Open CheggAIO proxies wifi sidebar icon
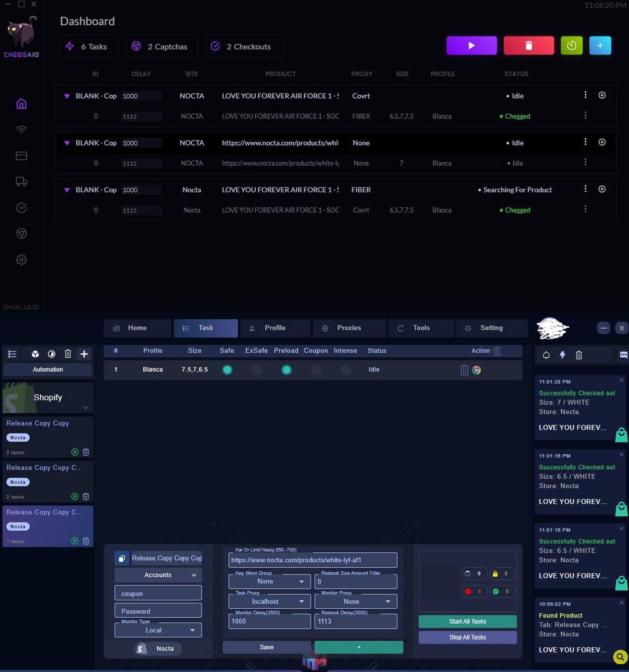The width and height of the screenshot is (629, 672). click(21, 129)
